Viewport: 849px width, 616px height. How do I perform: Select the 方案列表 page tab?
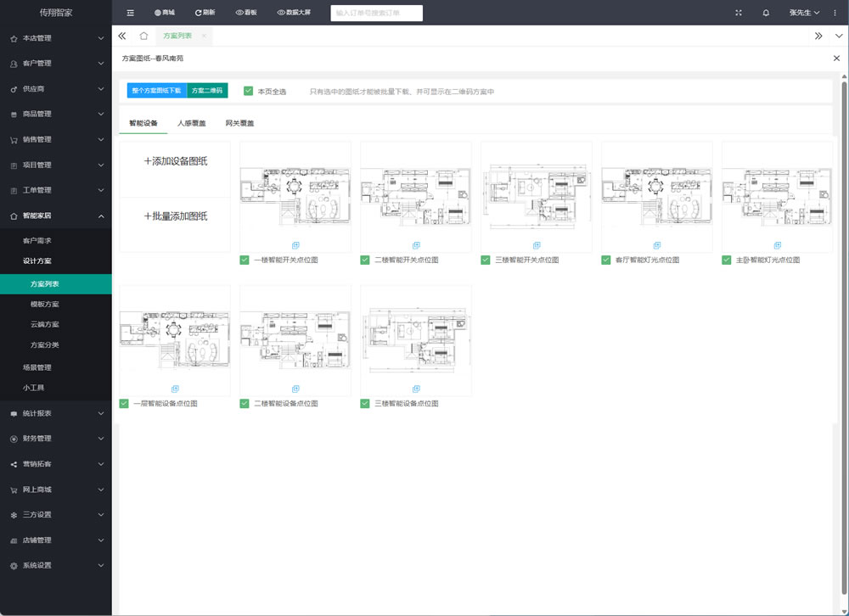point(177,36)
